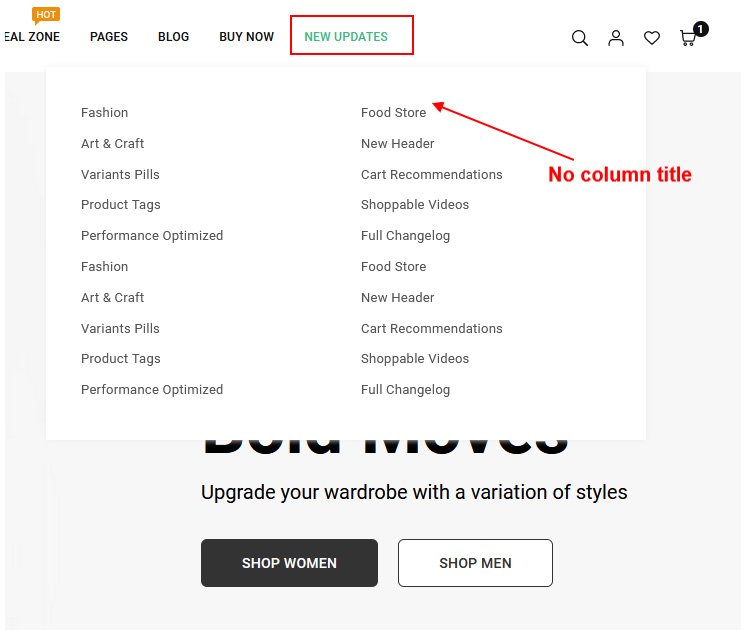Open the first Art & Craft link
This screenshot has height=637, width=741.
point(113,144)
